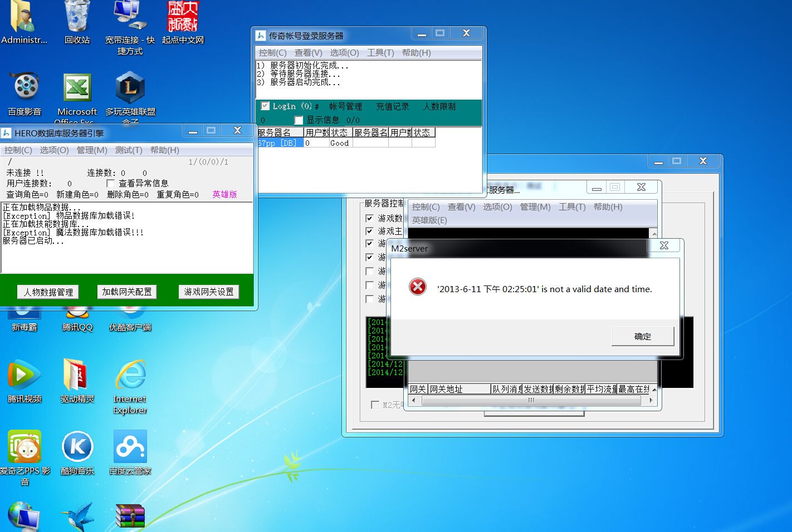The width and height of the screenshot is (792, 532).
Task: Open 控制(C) menu in login server window
Action: [272, 53]
